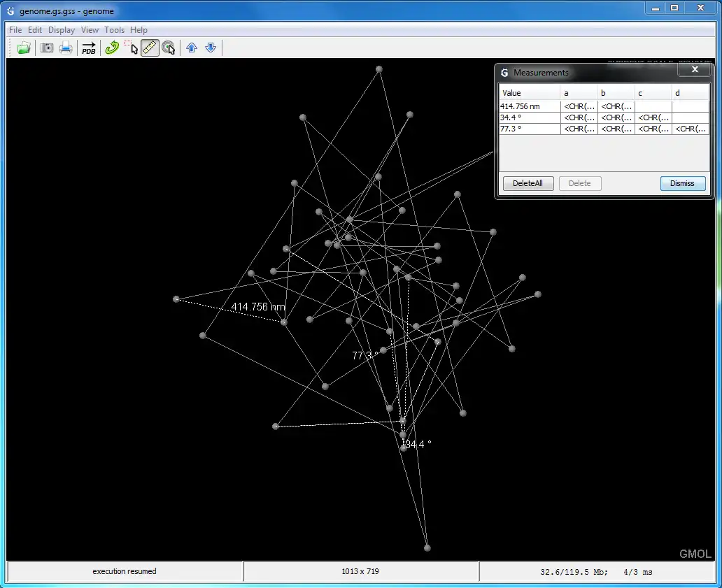Select the 414.756 nm measurement row
This screenshot has height=588, width=722.
[x=604, y=106]
